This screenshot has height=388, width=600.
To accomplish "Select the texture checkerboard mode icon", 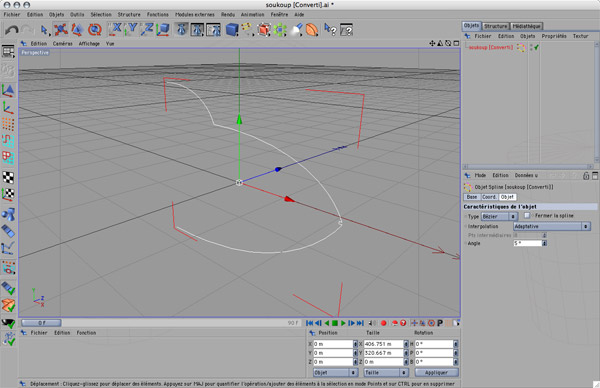I will [8, 177].
